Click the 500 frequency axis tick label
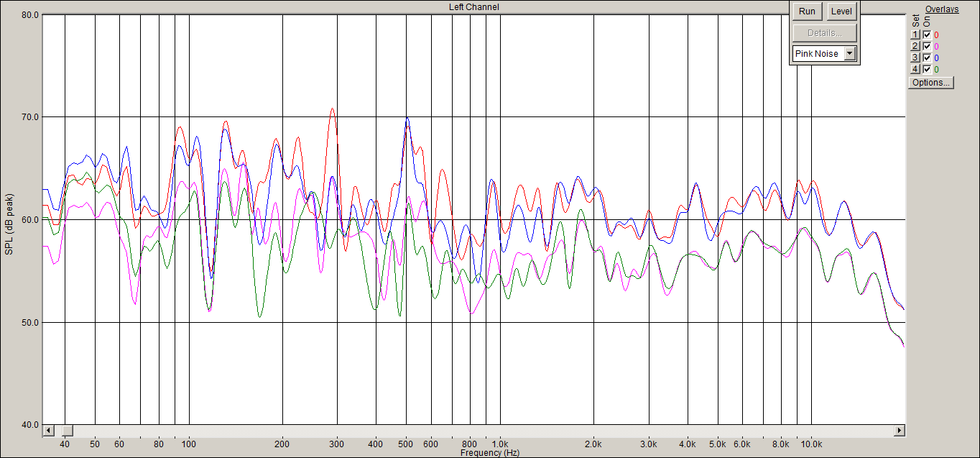 406,444
